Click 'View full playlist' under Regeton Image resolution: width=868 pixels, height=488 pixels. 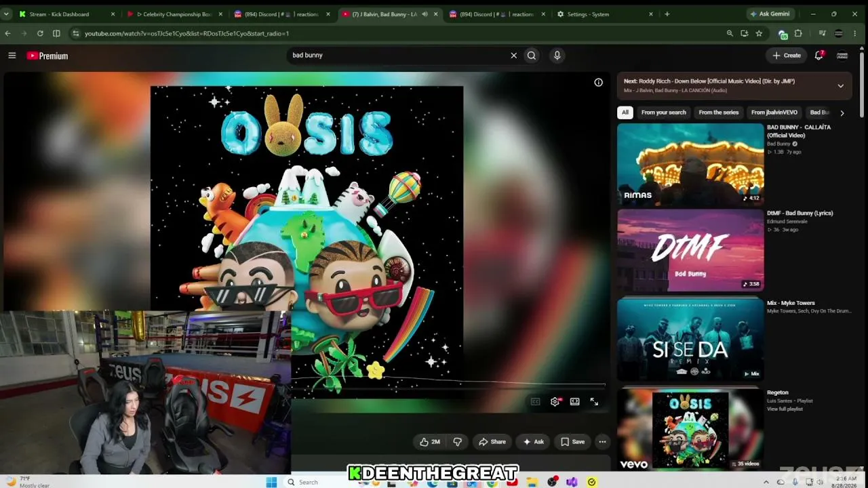785,409
